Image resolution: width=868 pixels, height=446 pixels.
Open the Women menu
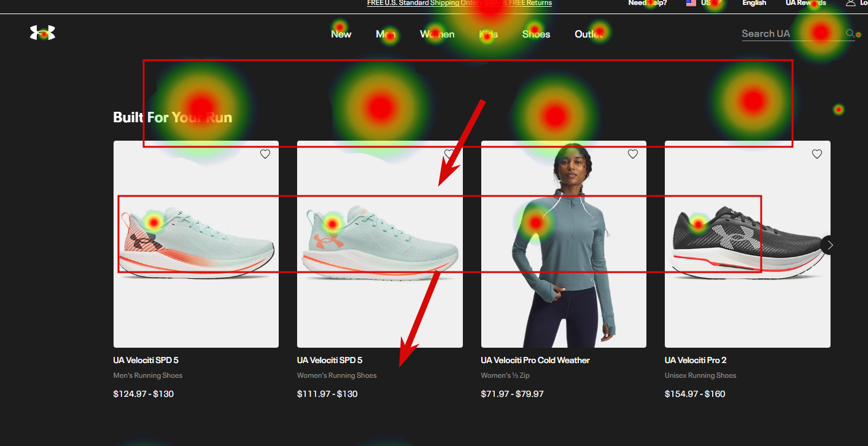click(437, 34)
